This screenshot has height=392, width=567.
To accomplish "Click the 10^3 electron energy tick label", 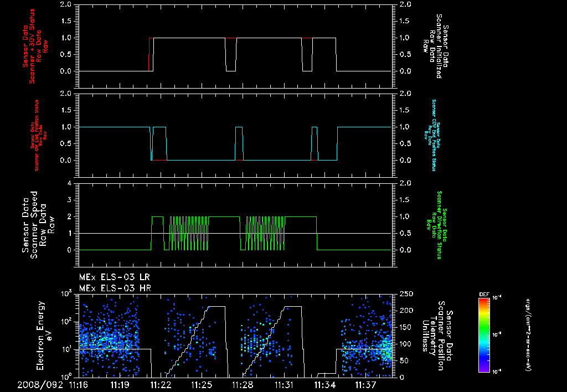I will click(66, 293).
